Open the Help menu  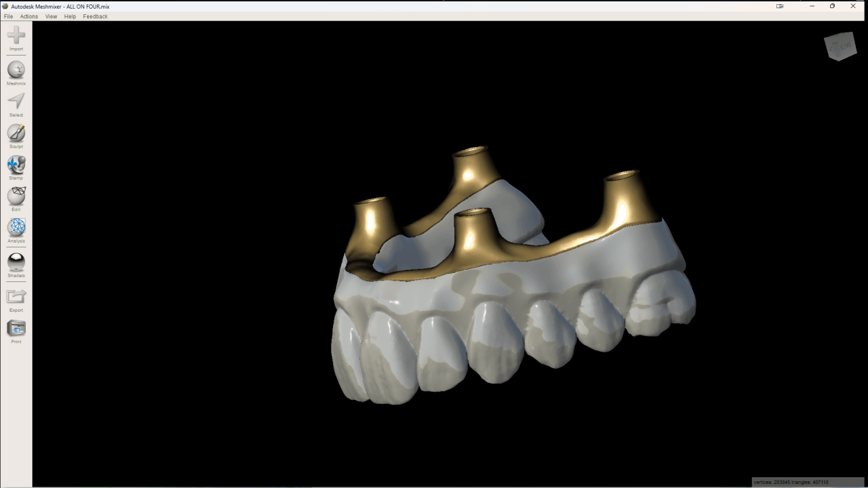tap(70, 16)
